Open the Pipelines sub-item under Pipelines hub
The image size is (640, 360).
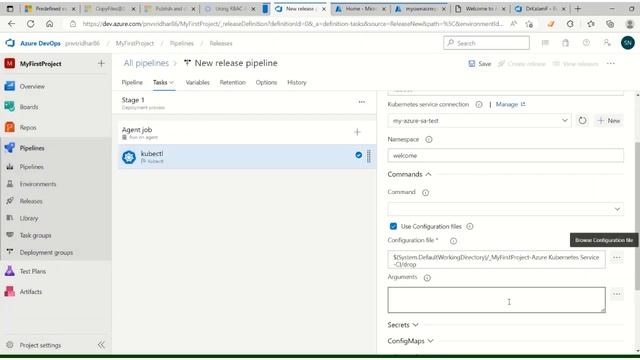pos(31,167)
